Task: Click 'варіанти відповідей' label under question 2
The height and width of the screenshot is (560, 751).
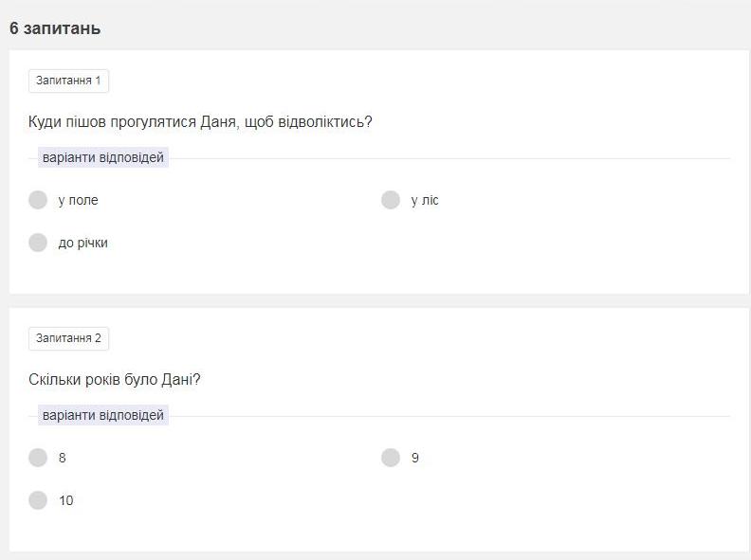Action: tap(103, 415)
